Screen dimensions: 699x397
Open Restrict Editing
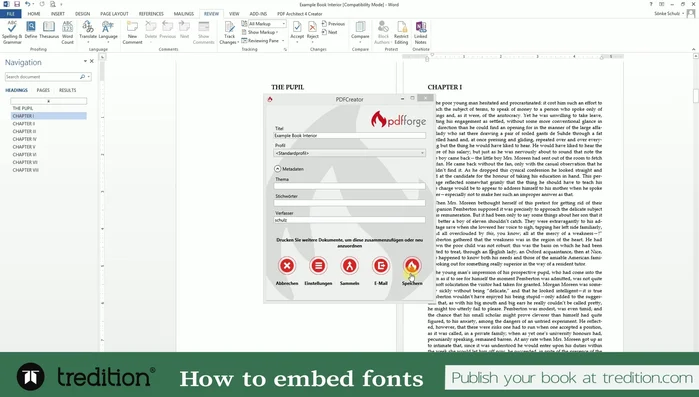pos(401,32)
